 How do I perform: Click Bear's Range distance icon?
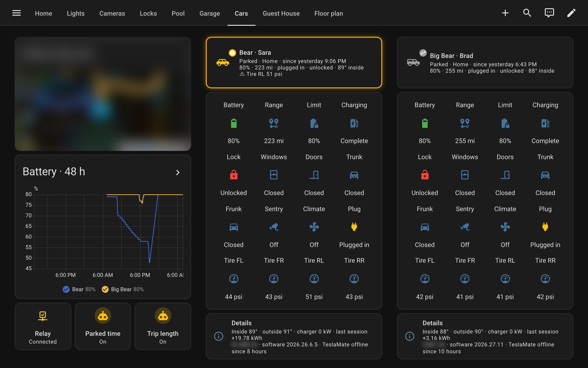[x=274, y=123]
